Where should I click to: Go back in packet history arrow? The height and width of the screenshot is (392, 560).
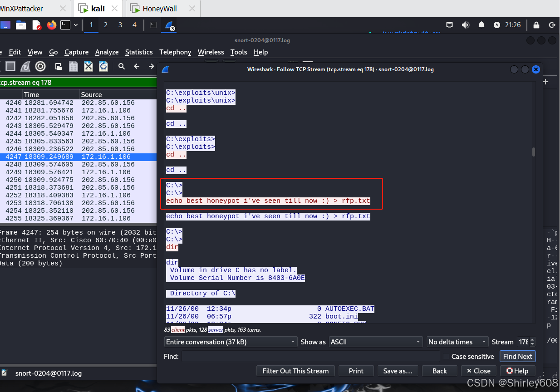pyautogui.click(x=137, y=67)
